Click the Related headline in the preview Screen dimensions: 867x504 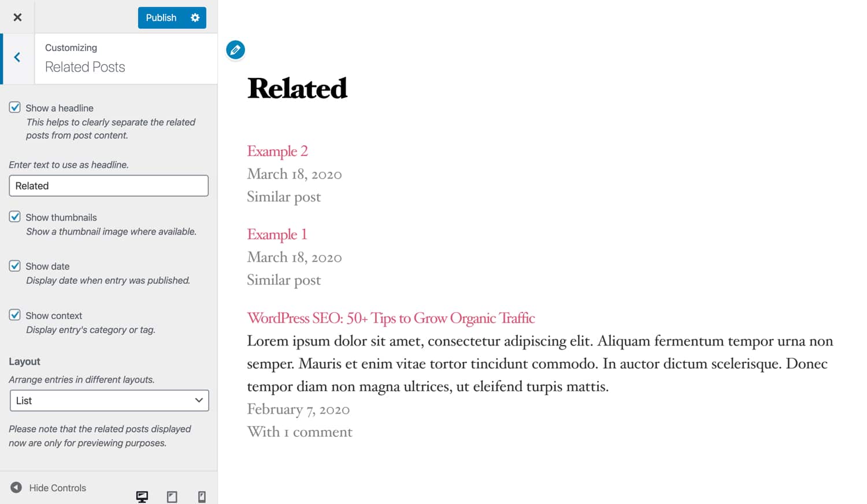297,88
